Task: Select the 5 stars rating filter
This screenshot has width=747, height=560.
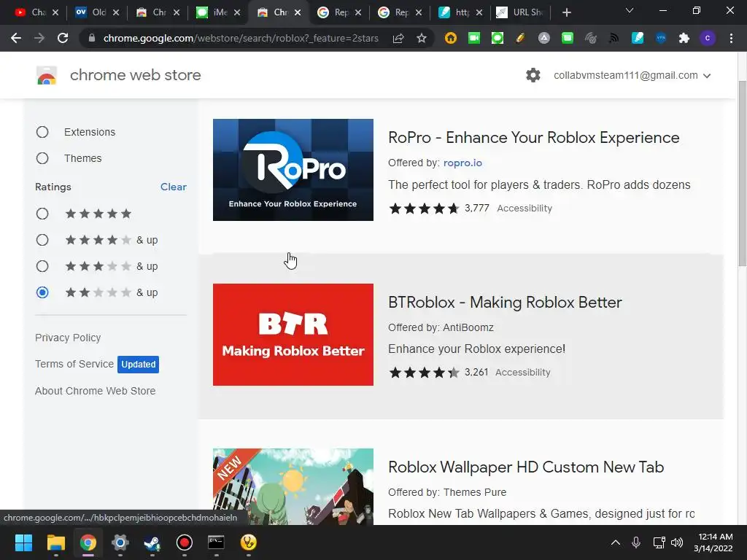Action: coord(42,214)
